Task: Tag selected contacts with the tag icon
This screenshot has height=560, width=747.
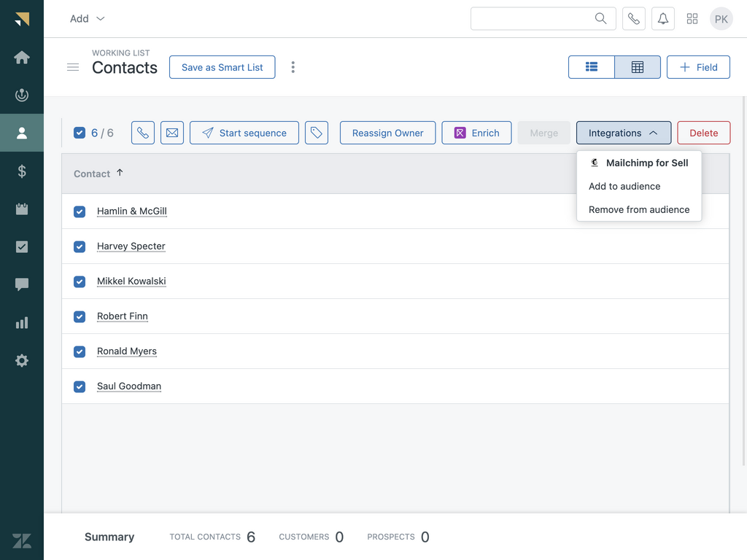Action: click(317, 133)
